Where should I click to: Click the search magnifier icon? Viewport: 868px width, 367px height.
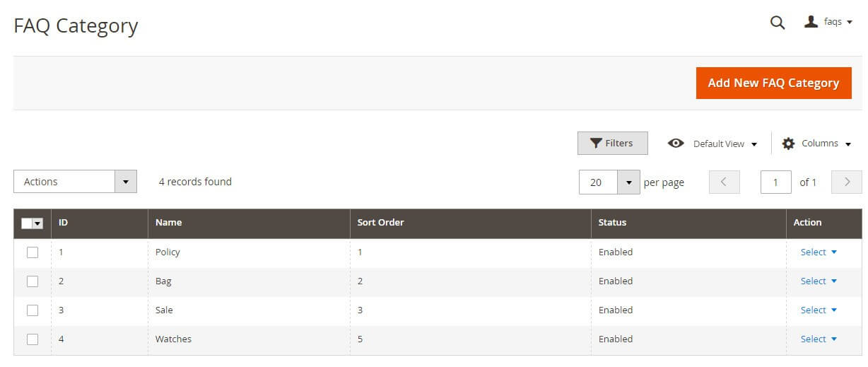tap(777, 23)
